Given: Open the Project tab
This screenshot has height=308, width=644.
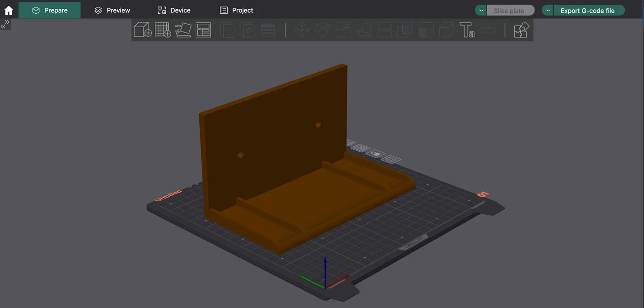Looking at the screenshot, I should tap(237, 10).
